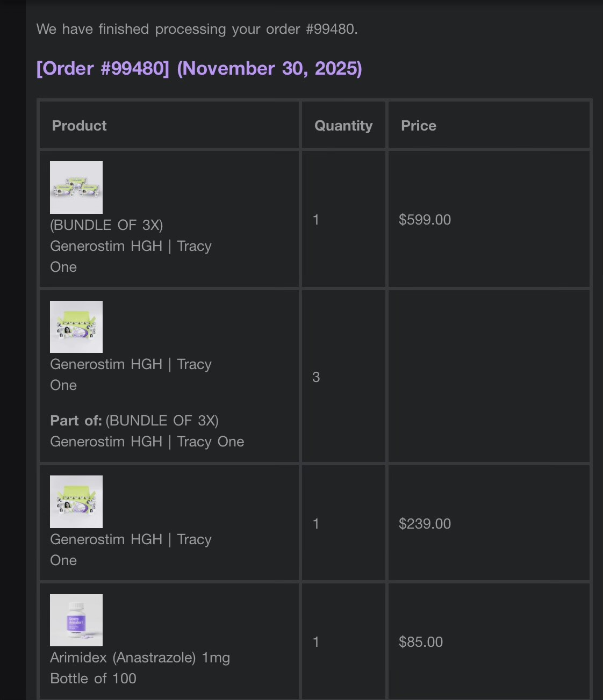Click the Product column header
Image resolution: width=603 pixels, height=700 pixels.
click(80, 126)
